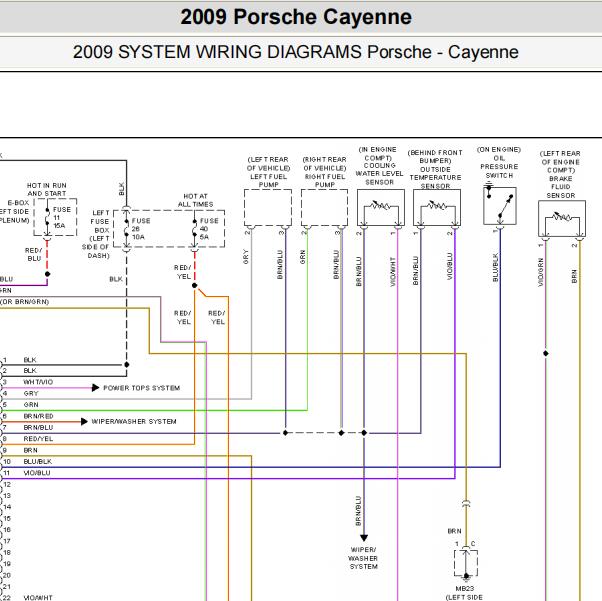Select the "2009 SYSTEM WIRING DIAGRAMS Porsche - Cayenne" subtitle
This screenshot has height=601, width=602.
(296, 52)
